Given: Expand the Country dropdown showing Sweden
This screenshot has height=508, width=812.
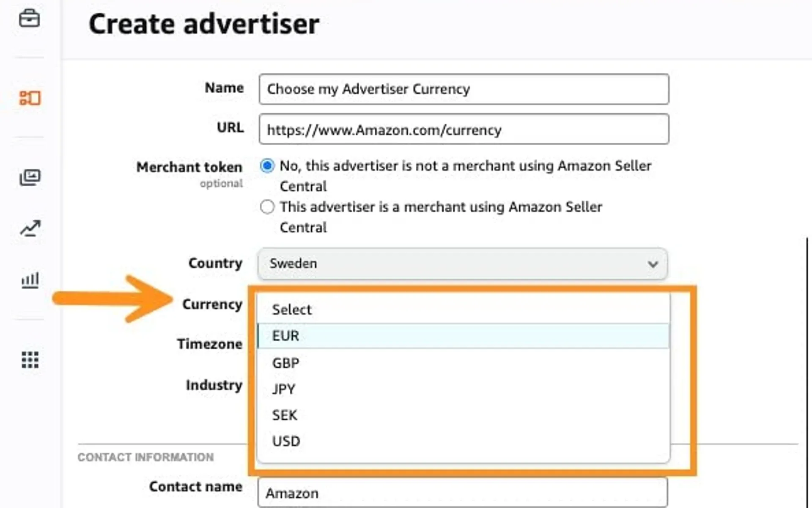Looking at the screenshot, I should pyautogui.click(x=462, y=264).
